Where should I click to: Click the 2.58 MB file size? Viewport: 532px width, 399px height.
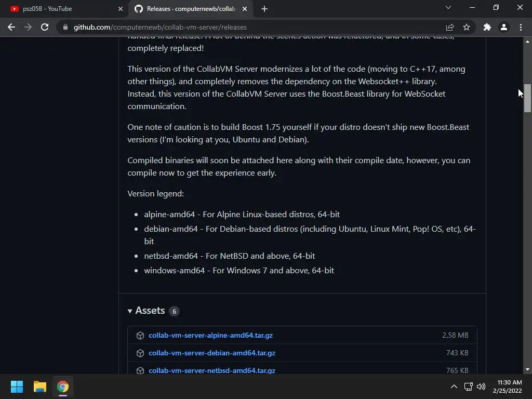pos(455,335)
